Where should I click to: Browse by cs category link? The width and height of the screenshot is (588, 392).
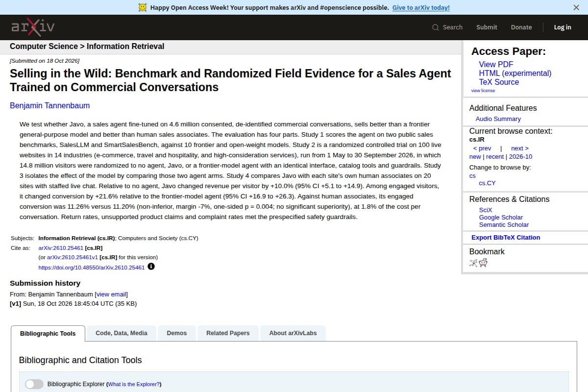pyautogui.click(x=472, y=175)
